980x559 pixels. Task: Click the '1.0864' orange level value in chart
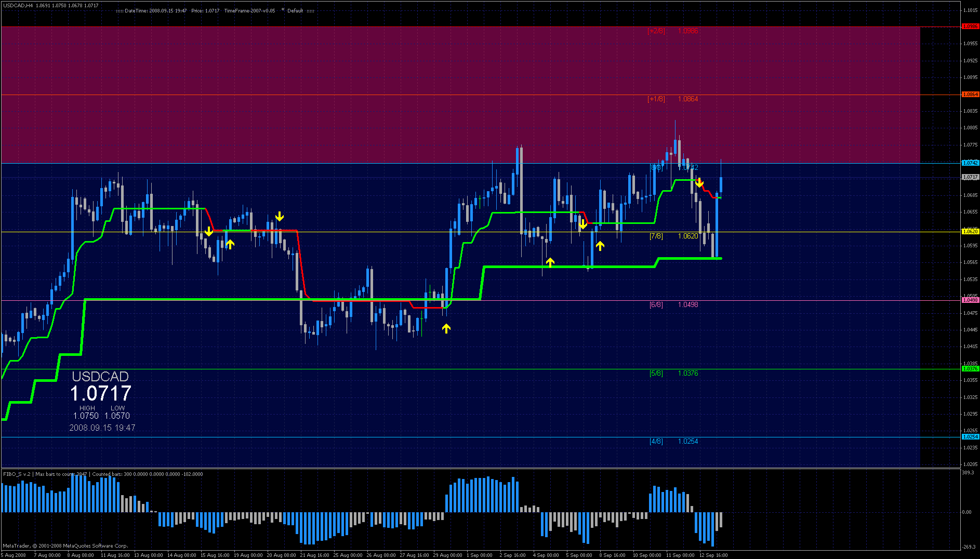(688, 99)
